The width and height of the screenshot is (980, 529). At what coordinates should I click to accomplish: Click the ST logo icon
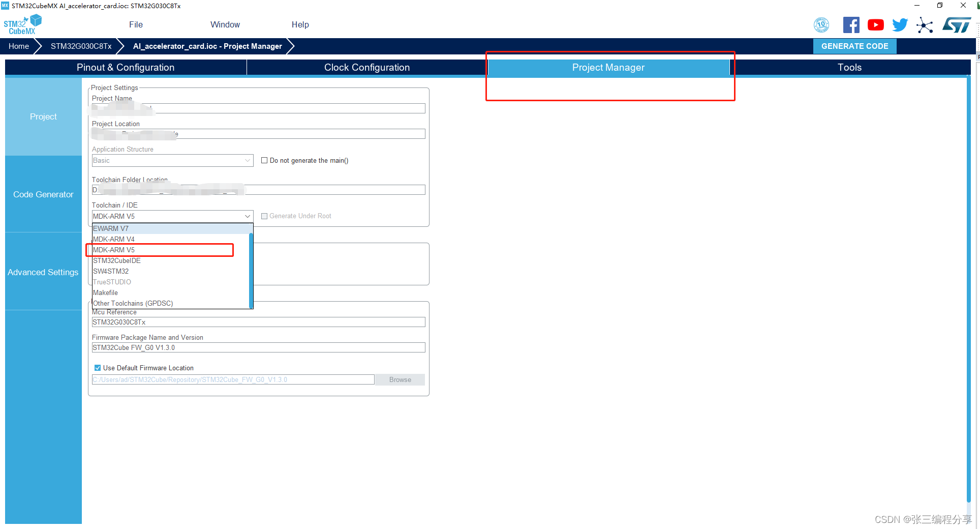pos(956,25)
